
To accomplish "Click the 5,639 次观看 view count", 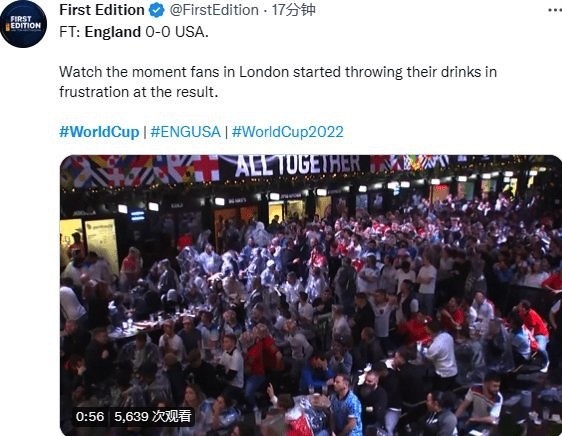I will tap(153, 417).
